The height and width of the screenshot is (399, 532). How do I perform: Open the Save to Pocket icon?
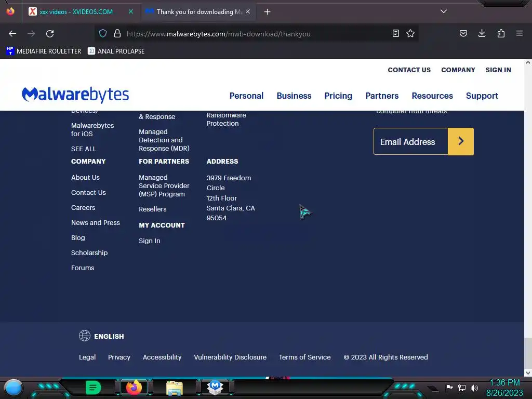tap(463, 33)
